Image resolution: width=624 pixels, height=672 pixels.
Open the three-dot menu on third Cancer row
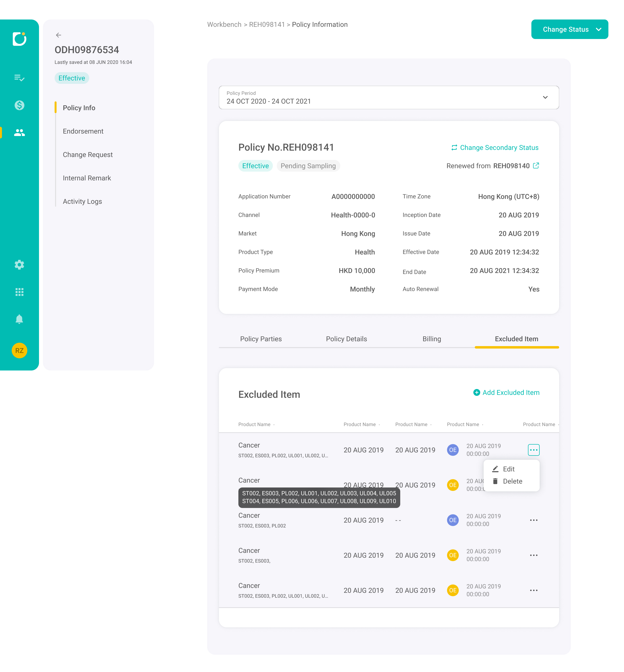pos(534,520)
